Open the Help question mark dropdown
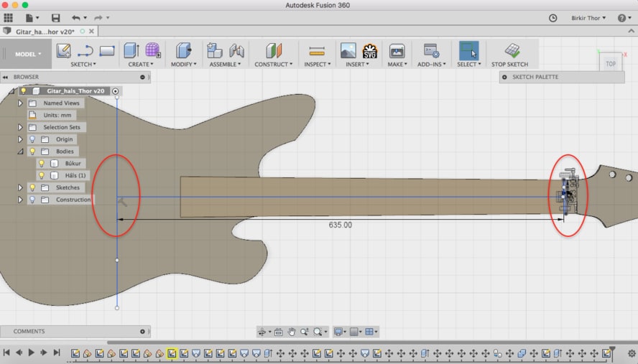This screenshot has width=638, height=364. [624, 18]
